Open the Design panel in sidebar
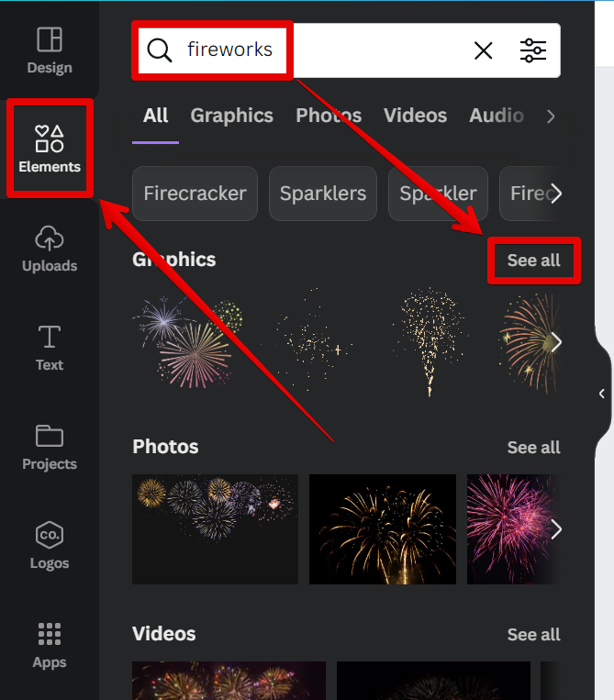 50,50
